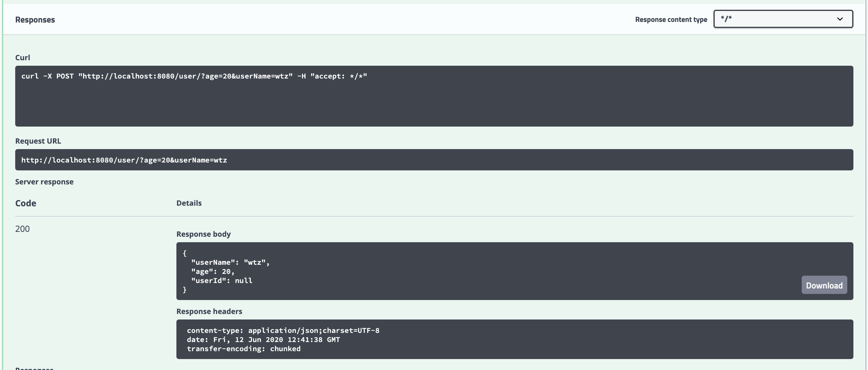This screenshot has width=868, height=370.
Task: Click the transfer-encoding: chunked line
Action: (x=244, y=348)
